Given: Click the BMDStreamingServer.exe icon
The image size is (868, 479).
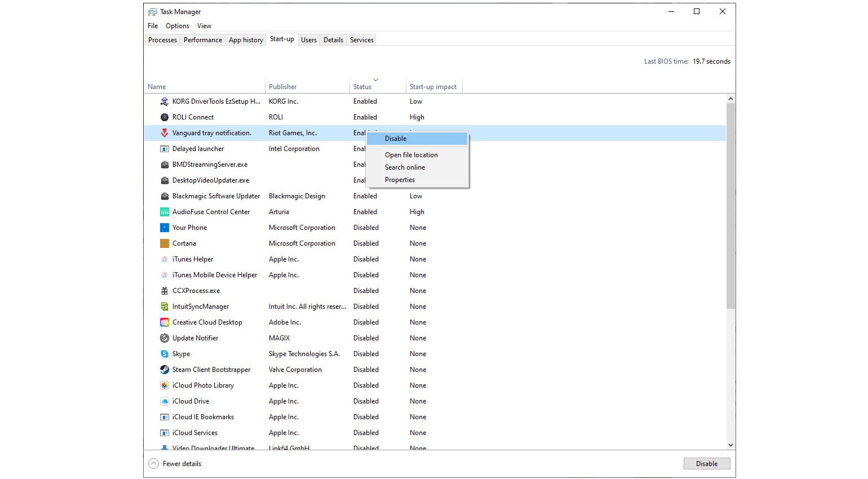Looking at the screenshot, I should [x=165, y=165].
